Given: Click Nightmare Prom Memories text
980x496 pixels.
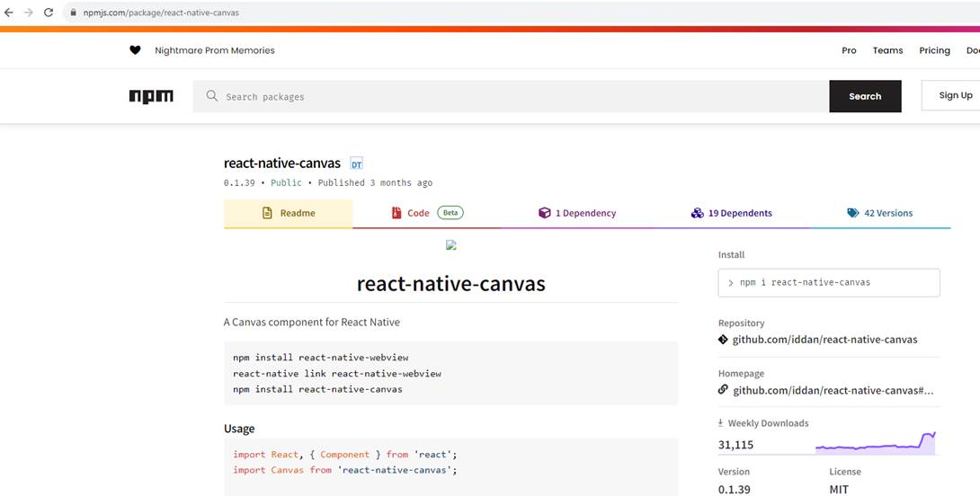Looking at the screenshot, I should click(214, 50).
